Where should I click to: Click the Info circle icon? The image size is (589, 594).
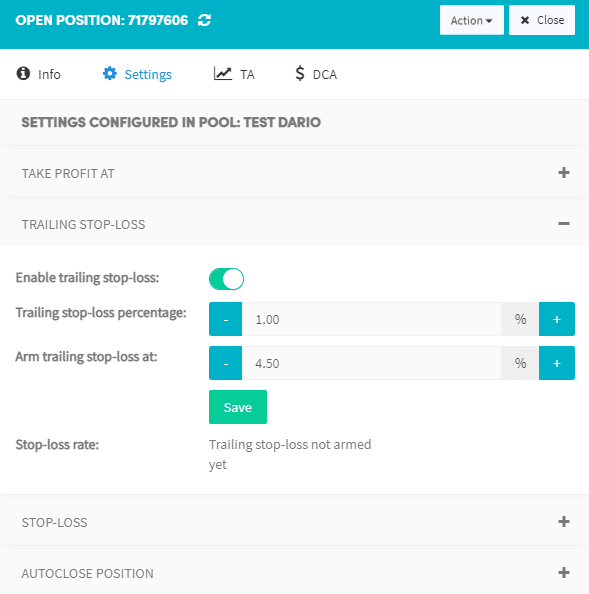tap(23, 73)
